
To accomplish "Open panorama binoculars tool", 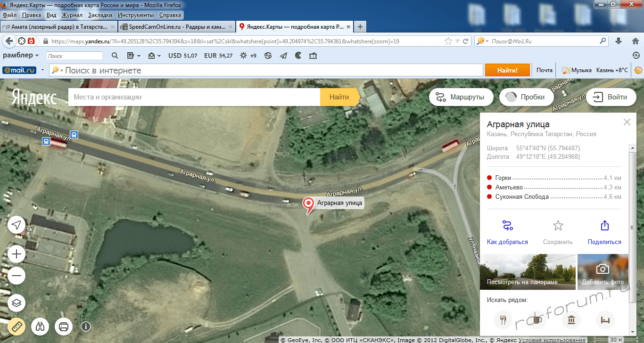I will tap(40, 326).
